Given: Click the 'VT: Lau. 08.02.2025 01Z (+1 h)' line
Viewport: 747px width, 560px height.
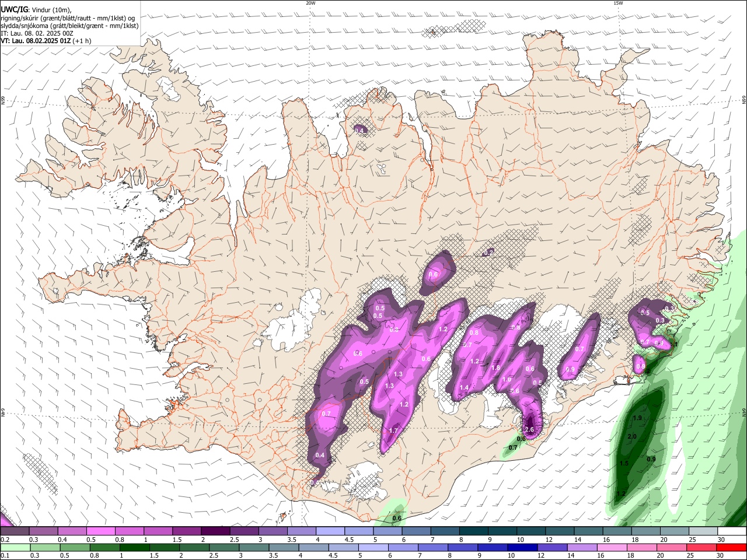Looking at the screenshot, I should (46, 41).
